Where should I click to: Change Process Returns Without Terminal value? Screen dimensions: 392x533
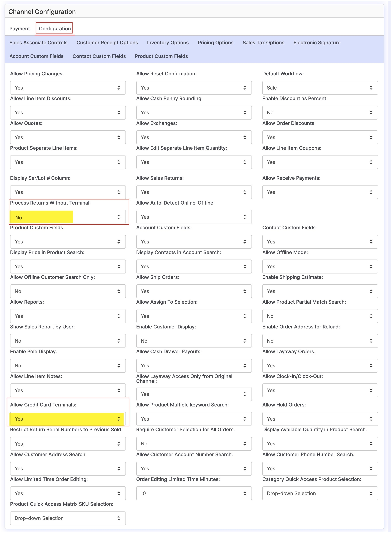pyautogui.click(x=68, y=217)
